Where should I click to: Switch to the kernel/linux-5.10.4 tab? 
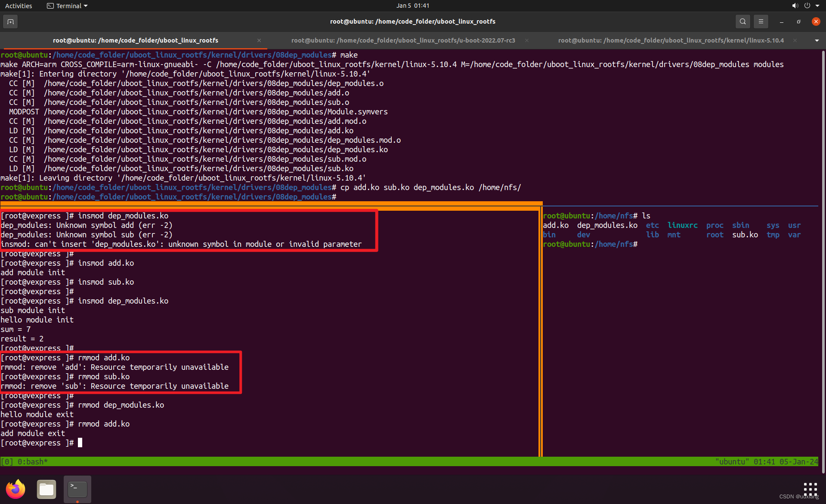click(x=671, y=40)
